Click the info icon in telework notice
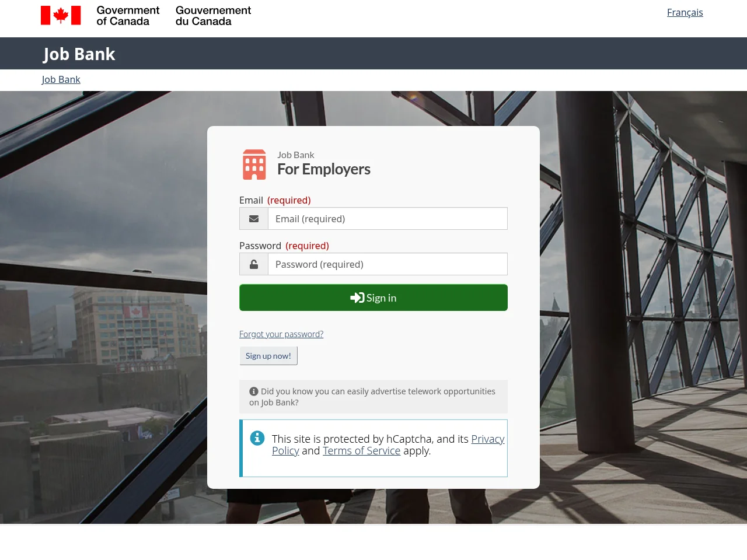 coord(254,391)
